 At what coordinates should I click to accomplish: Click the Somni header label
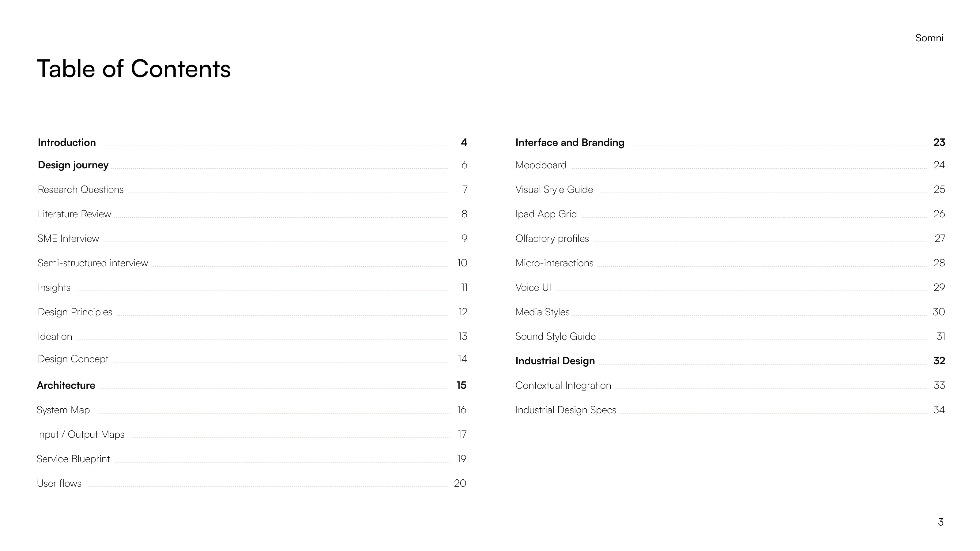pos(929,38)
